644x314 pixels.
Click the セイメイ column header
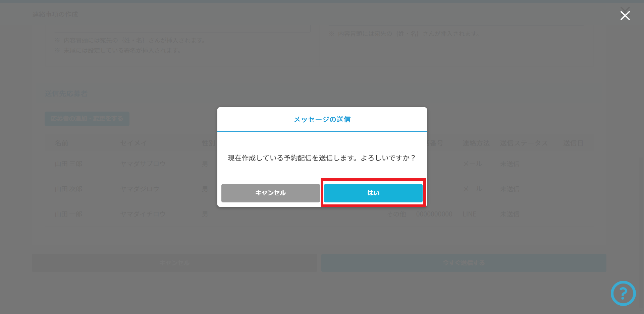pyautogui.click(x=134, y=143)
